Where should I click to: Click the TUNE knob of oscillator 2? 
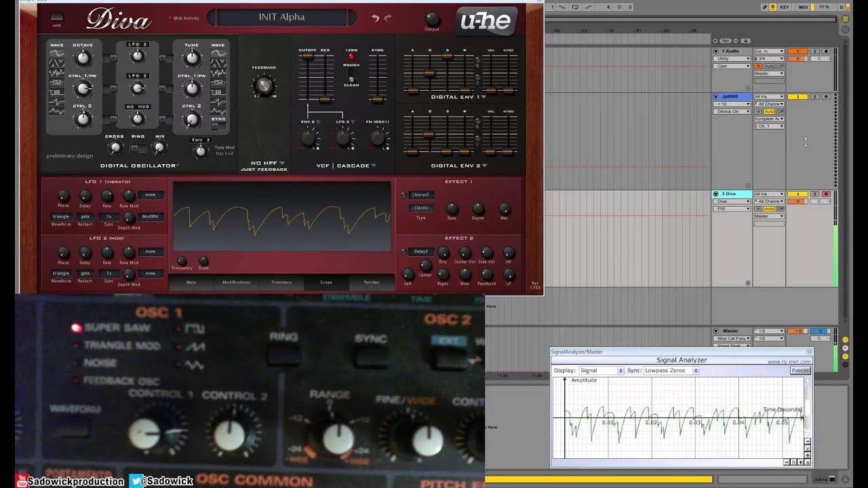tap(192, 58)
